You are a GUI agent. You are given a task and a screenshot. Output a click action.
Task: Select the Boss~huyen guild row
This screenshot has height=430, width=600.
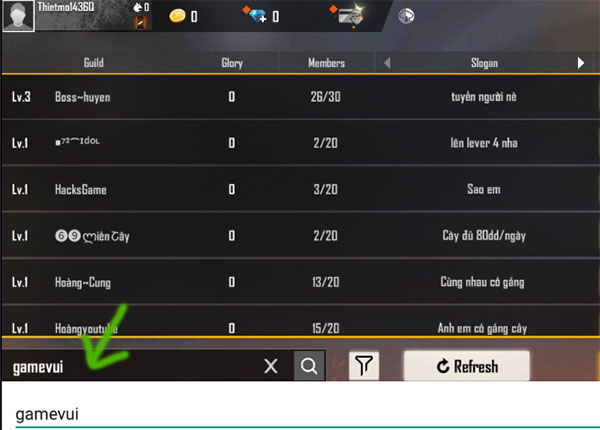[300, 97]
